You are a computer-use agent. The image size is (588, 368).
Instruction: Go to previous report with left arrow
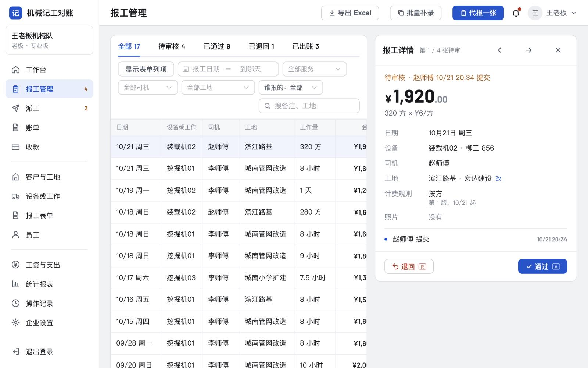coord(499,50)
